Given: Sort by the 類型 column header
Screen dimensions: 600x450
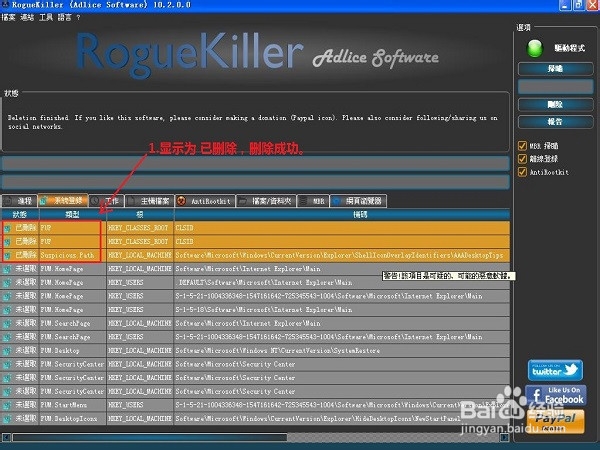Looking at the screenshot, I should (72, 215).
